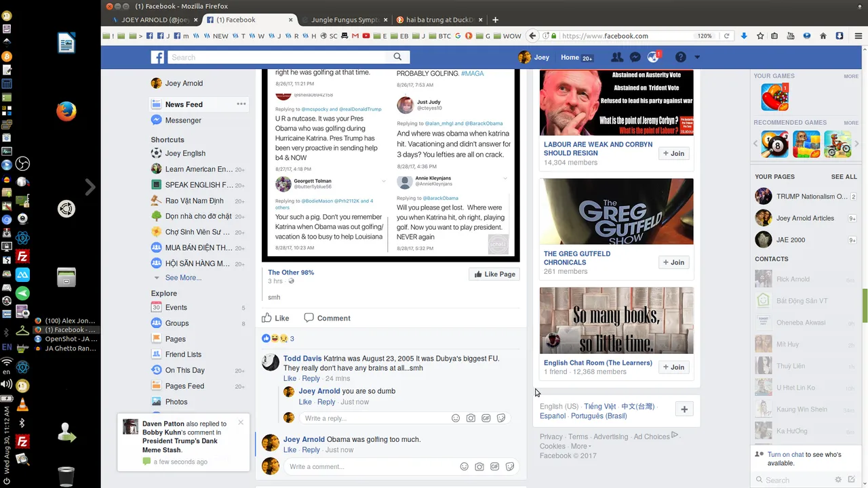The height and width of the screenshot is (488, 868).
Task: Open Candy Crush game icon
Action: click(774, 97)
